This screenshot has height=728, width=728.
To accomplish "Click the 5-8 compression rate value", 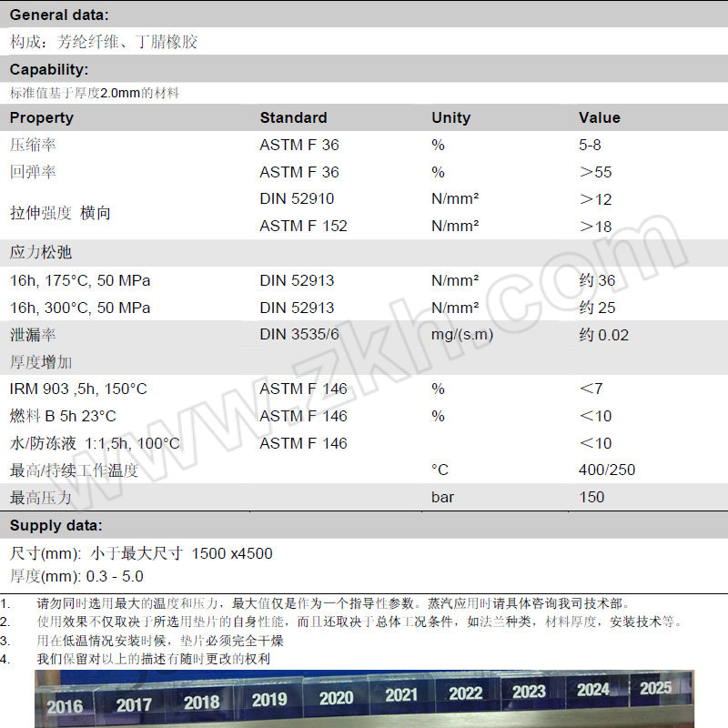I will (x=590, y=145).
